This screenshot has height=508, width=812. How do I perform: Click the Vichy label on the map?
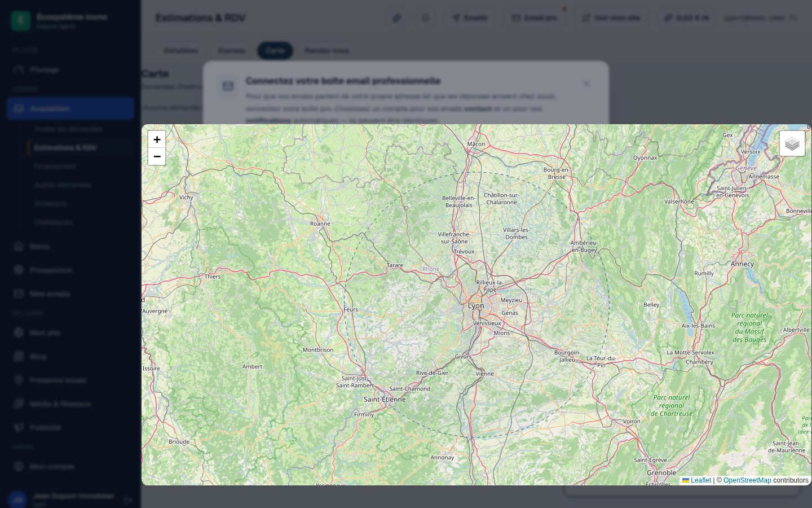coord(186,197)
